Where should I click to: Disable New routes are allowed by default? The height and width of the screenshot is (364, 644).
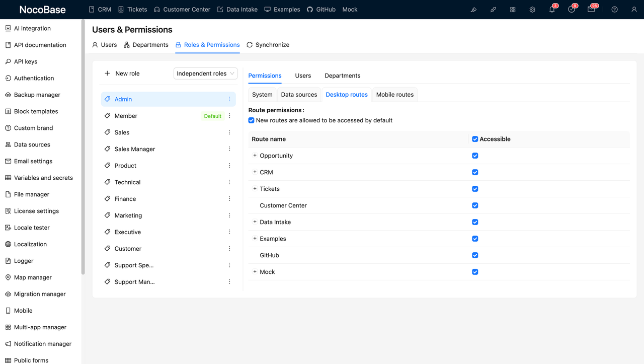(251, 120)
